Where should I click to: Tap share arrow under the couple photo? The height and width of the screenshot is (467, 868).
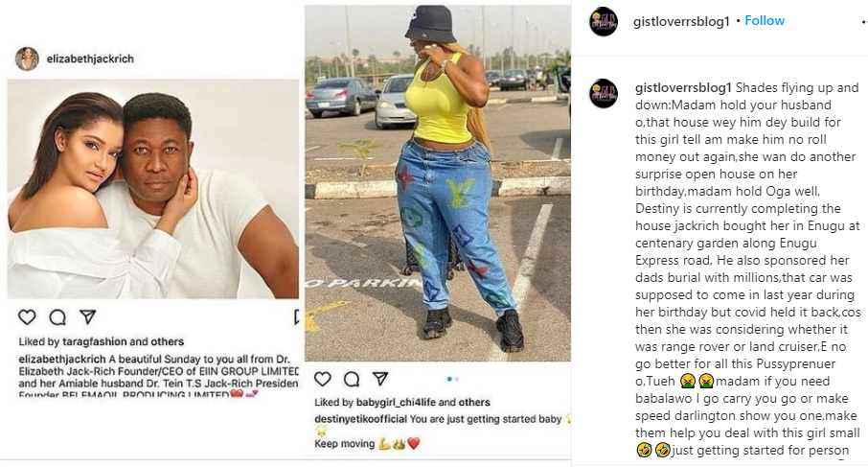[x=87, y=316]
